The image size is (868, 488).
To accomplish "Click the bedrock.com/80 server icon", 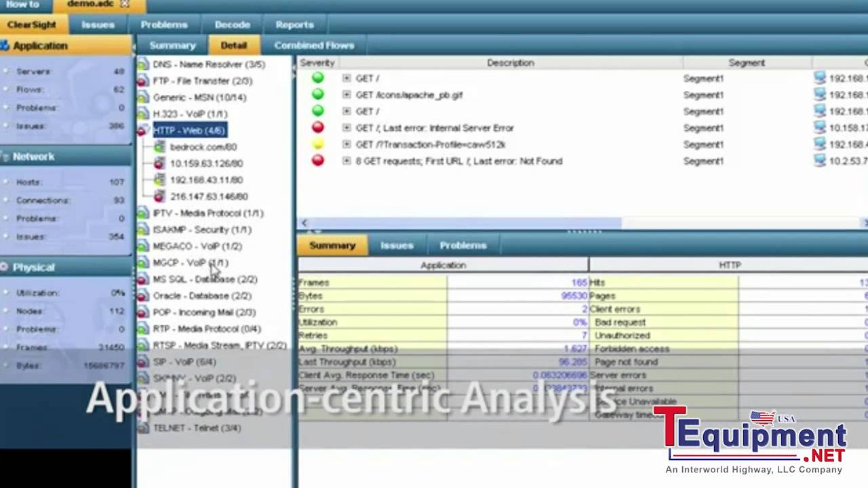I will point(159,147).
